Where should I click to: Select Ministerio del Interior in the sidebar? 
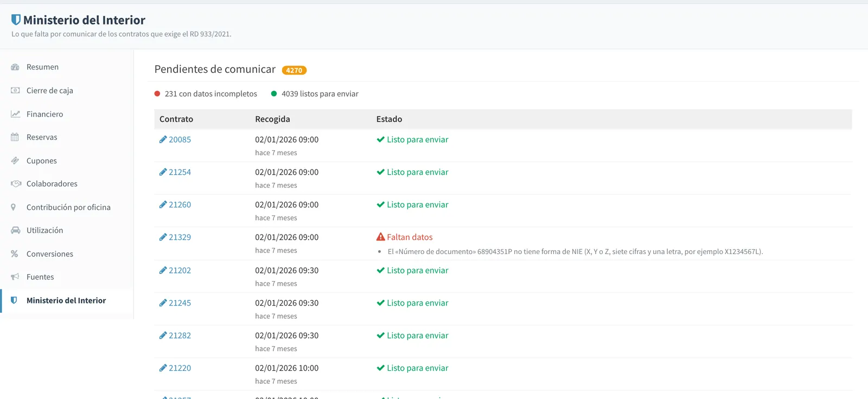coord(67,300)
